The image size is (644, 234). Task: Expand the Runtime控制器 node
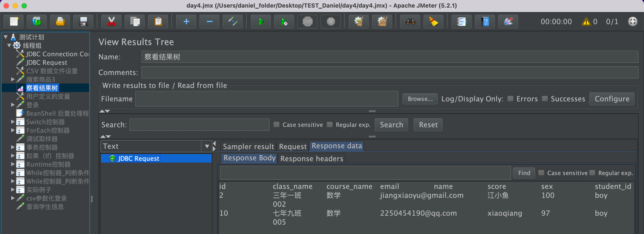(x=13, y=164)
